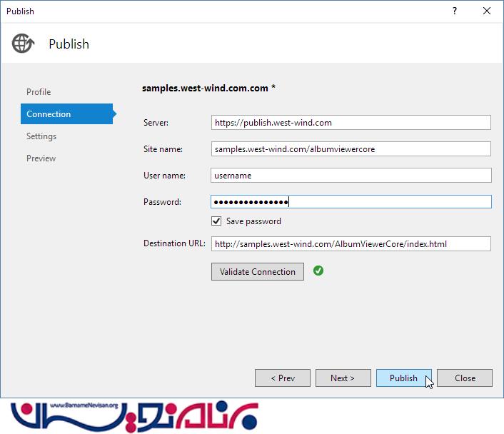Select the Connection step
This screenshot has width=504, height=434.
(67, 113)
